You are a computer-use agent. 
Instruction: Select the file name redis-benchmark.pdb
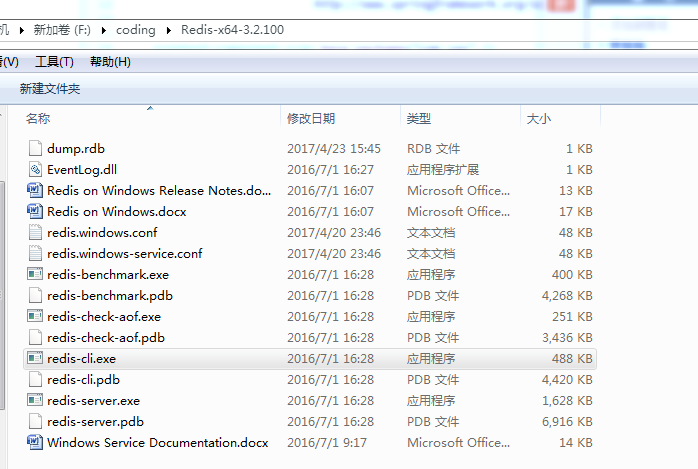[110, 295]
